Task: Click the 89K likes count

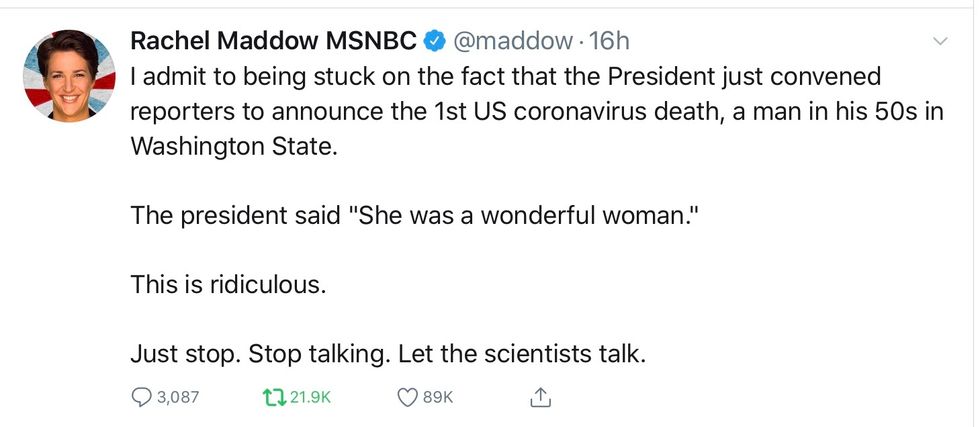Action: (438, 397)
